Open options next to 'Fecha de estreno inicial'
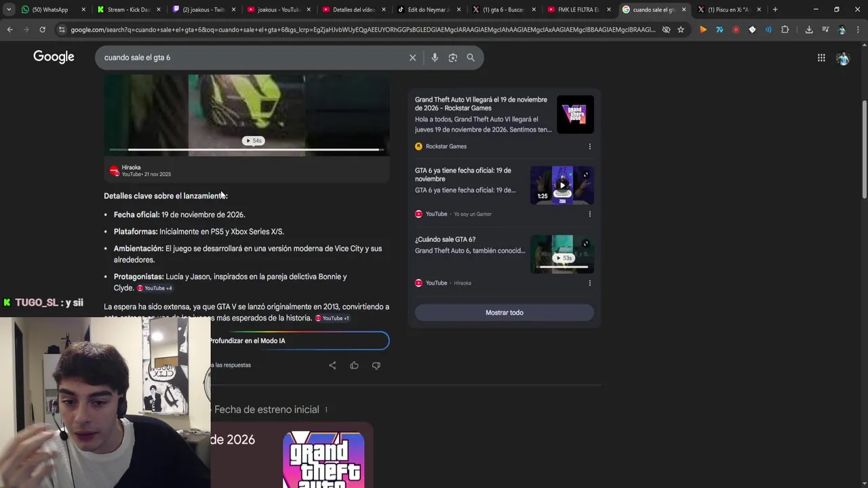868x488 pixels. click(x=326, y=409)
